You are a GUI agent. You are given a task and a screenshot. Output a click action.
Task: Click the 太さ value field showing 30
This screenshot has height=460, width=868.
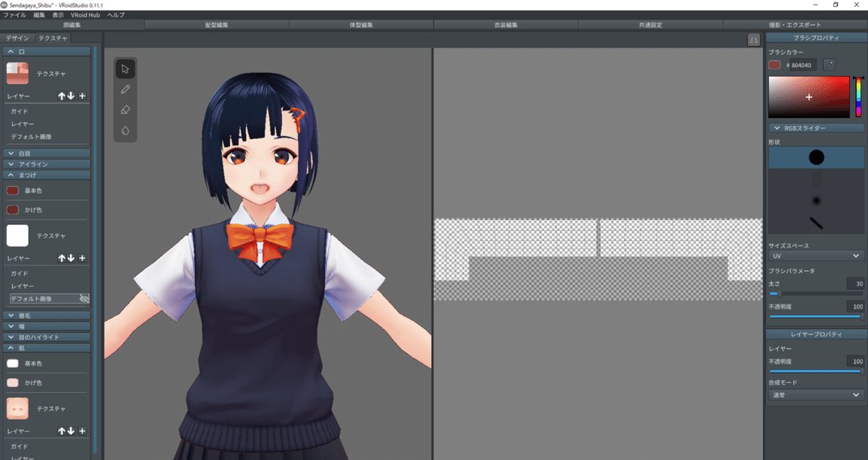pyautogui.click(x=855, y=284)
